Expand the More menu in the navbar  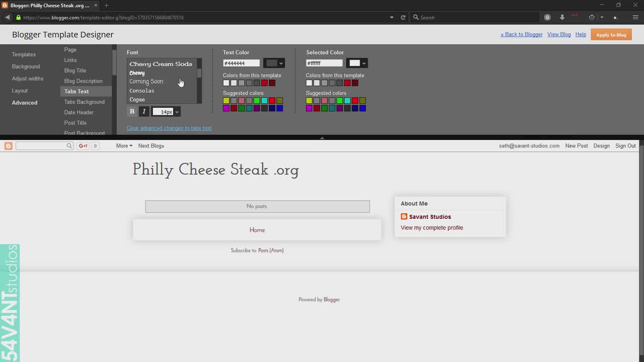[124, 146]
